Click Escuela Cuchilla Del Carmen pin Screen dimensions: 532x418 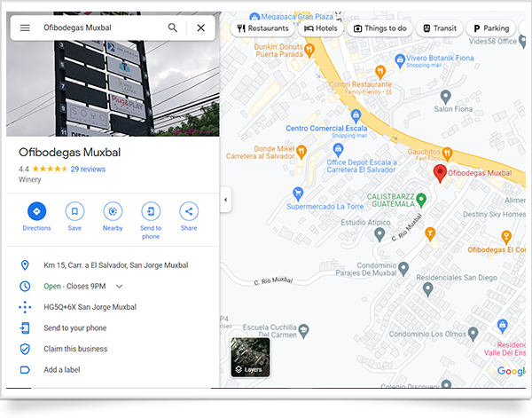coord(303,330)
